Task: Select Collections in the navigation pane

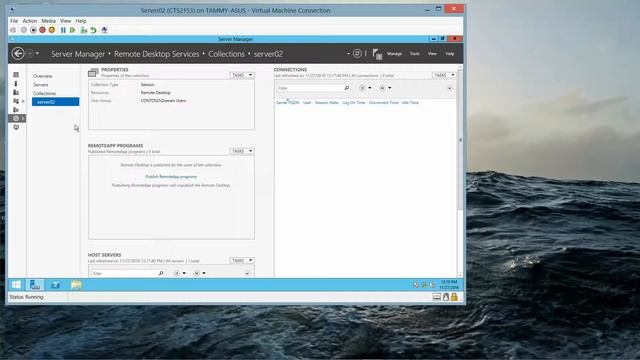Action: point(44,93)
